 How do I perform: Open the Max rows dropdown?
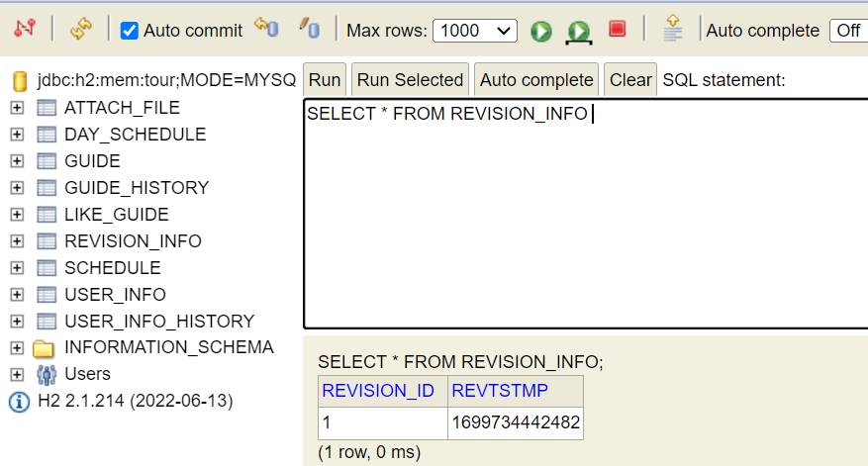coord(475,31)
